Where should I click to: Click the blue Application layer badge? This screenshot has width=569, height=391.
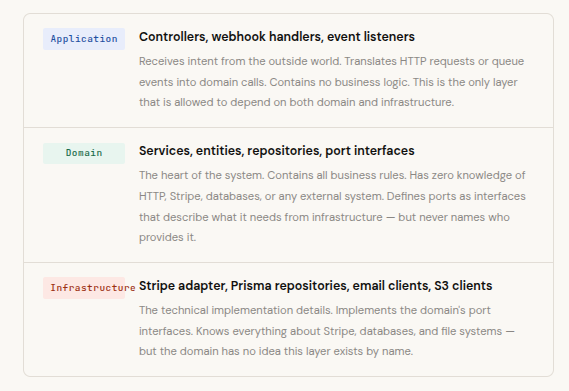pos(84,39)
